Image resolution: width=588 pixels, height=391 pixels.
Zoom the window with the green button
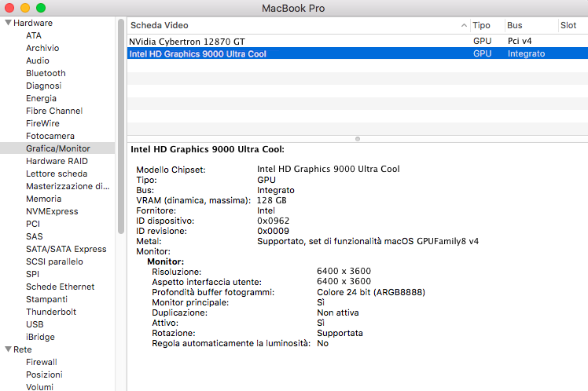pos(41,8)
